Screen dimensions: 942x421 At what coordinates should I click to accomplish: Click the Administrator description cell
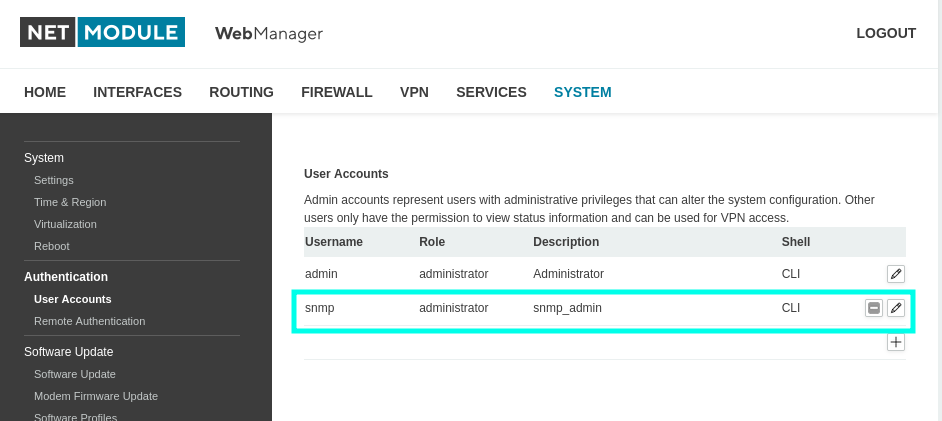pyautogui.click(x=568, y=274)
